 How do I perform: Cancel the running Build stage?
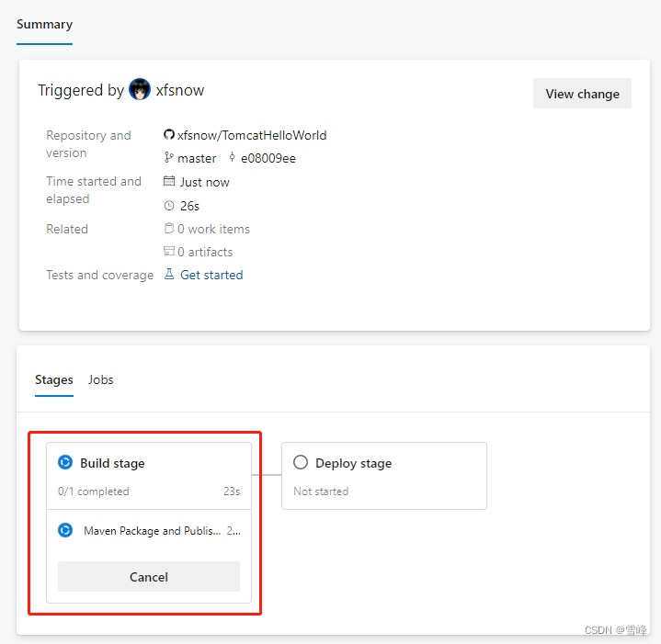[x=149, y=577]
